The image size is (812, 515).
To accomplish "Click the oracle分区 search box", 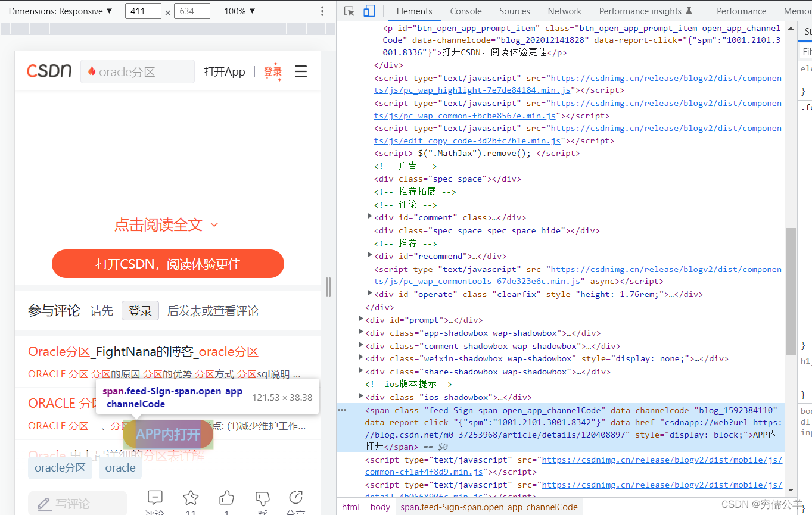I will point(138,71).
